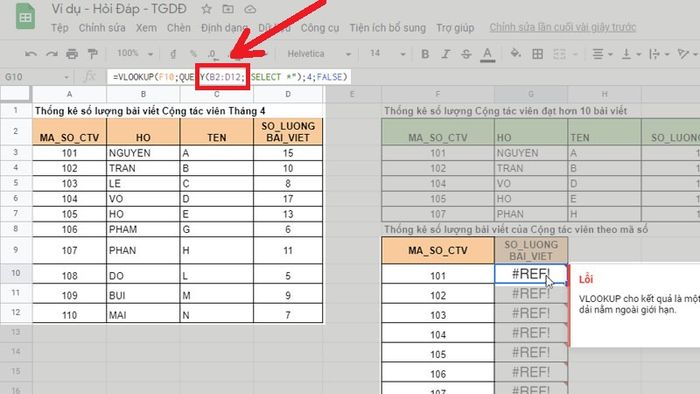This screenshot has width=700, height=394.
Task: Select row 5 header
Action: tap(16, 183)
